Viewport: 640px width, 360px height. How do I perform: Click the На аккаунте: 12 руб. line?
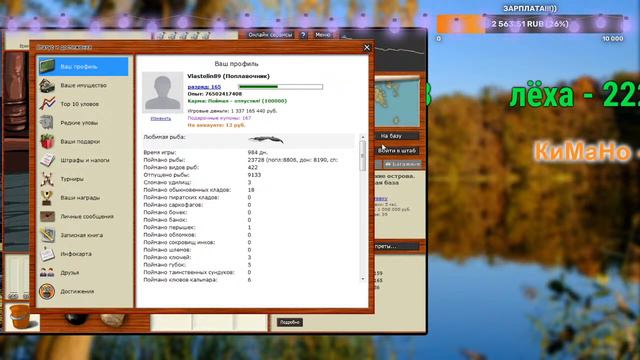[216, 125]
